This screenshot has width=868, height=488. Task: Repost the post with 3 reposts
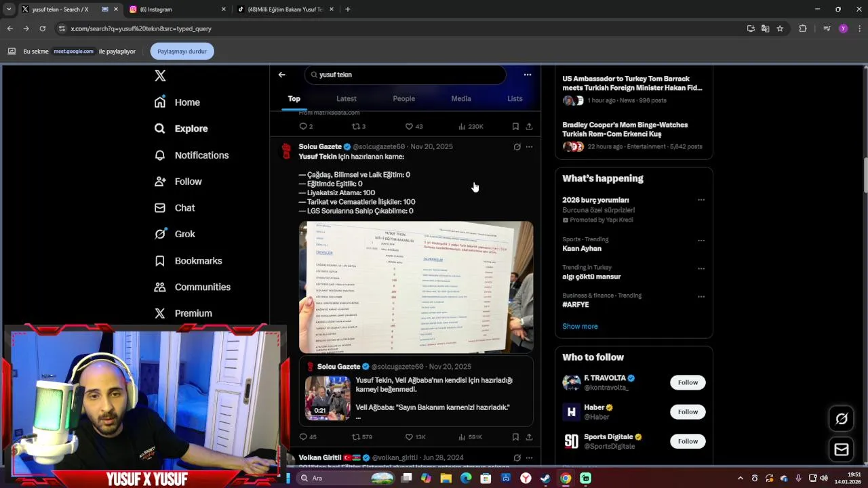tap(359, 127)
